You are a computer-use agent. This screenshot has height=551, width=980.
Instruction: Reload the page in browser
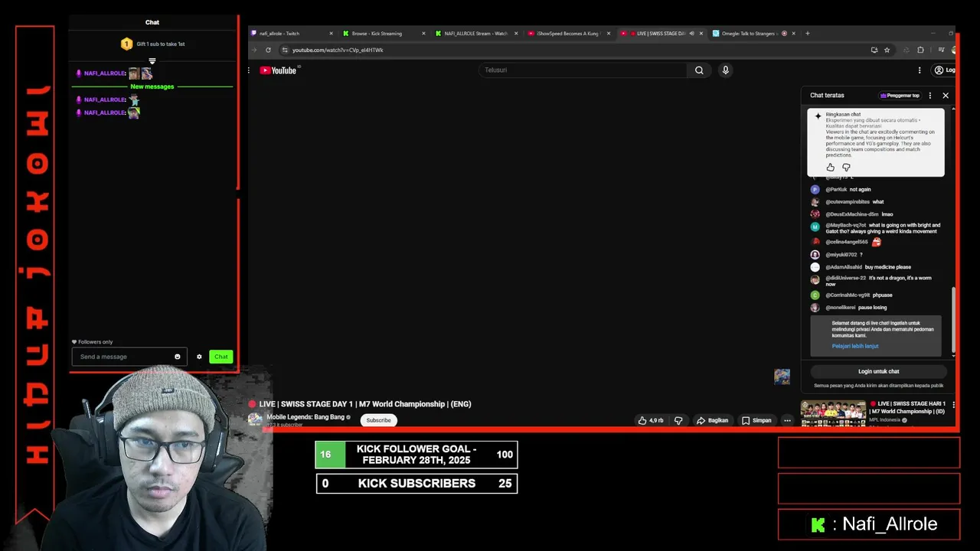tap(268, 50)
